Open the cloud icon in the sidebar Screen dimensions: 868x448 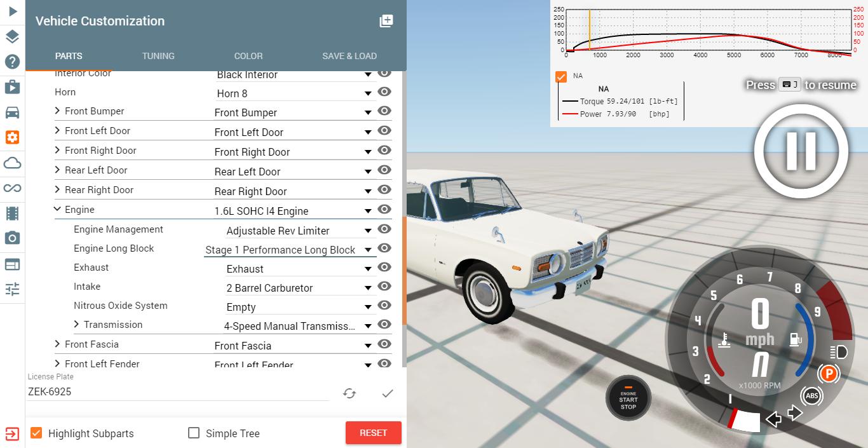[12, 163]
